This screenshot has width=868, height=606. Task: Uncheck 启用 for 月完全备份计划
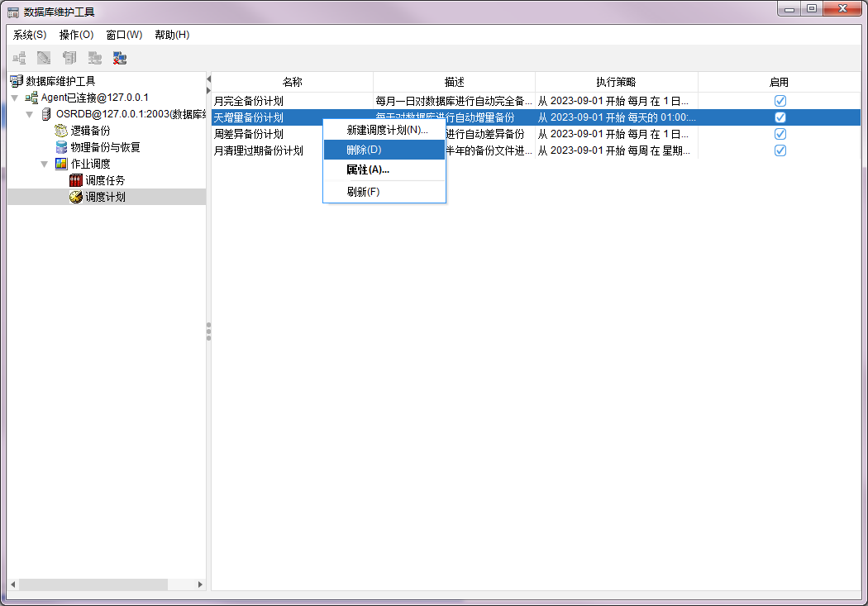[x=780, y=101]
